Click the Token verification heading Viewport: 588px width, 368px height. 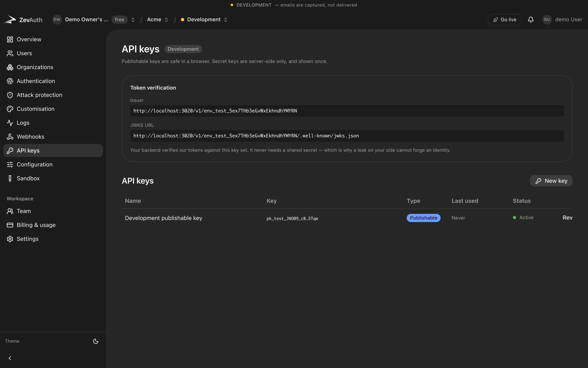(x=153, y=88)
